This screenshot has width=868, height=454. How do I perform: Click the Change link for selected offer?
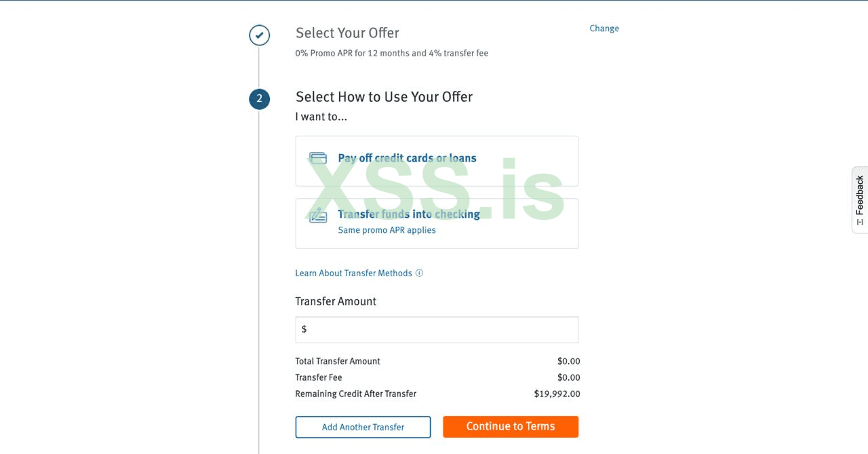click(604, 29)
